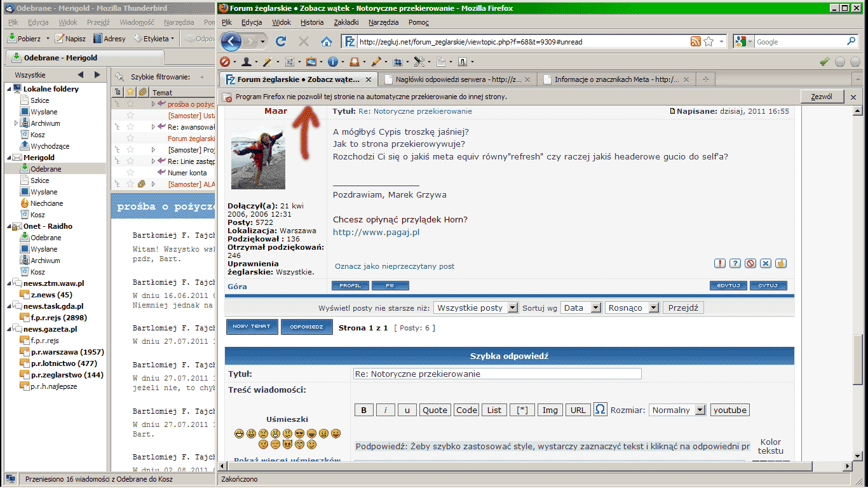
Task: Open the Historia menu in Firefox
Action: (x=312, y=22)
